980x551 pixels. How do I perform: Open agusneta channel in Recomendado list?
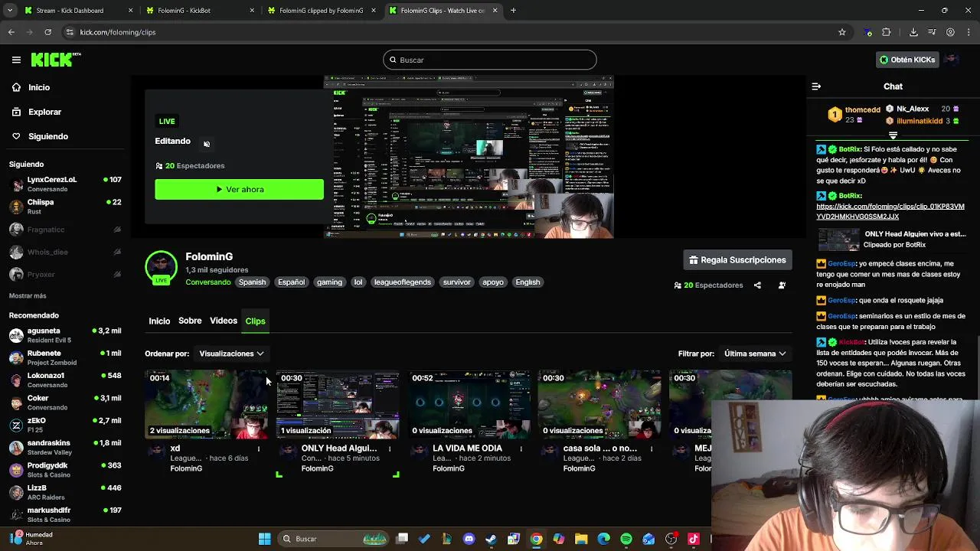pos(65,335)
